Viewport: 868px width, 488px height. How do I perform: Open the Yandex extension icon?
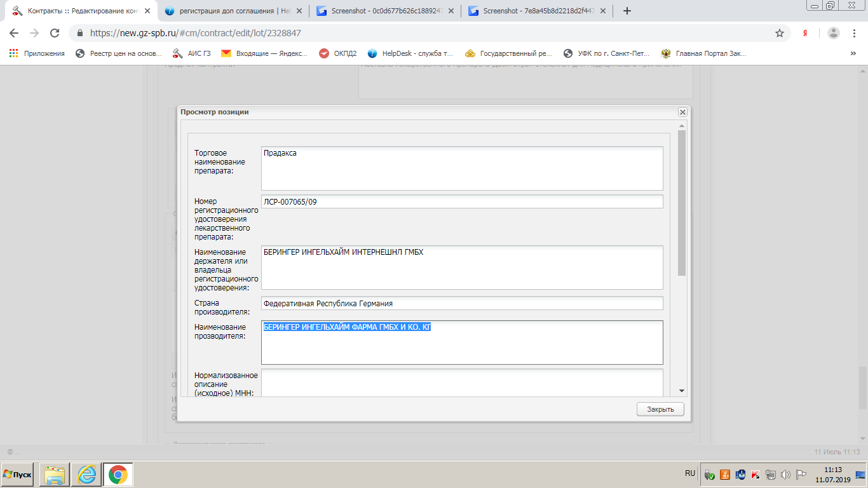pyautogui.click(x=805, y=33)
